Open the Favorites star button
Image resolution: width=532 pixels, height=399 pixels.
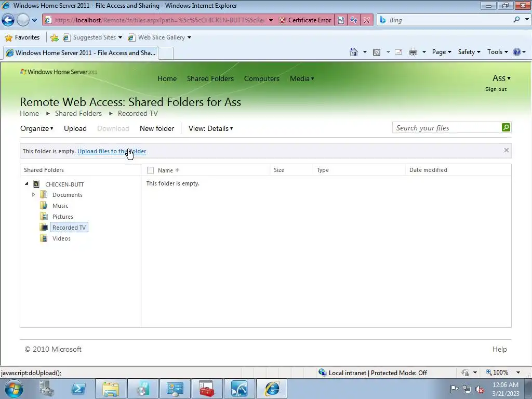click(x=22, y=37)
